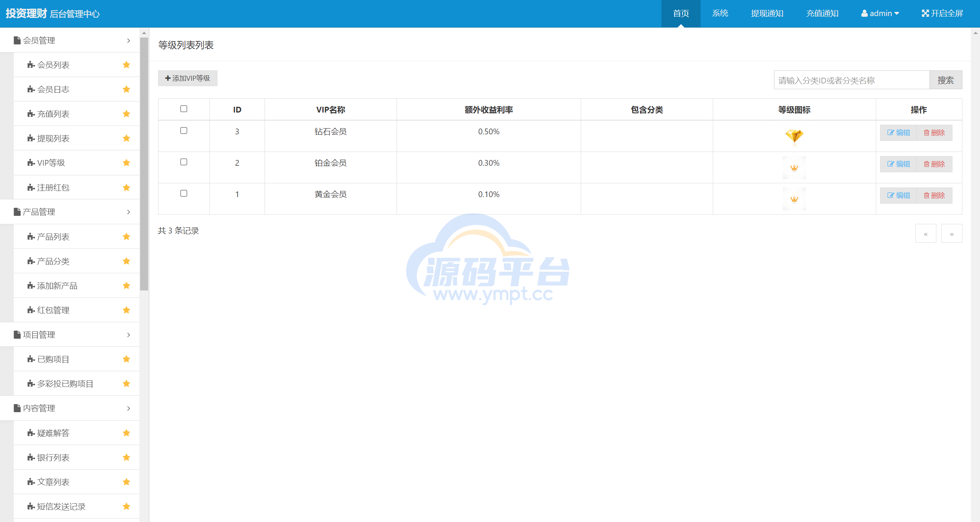Viewport: 980px width, 522px height.
Task: Click the star icon next to VIP等级
Action: tap(126, 163)
